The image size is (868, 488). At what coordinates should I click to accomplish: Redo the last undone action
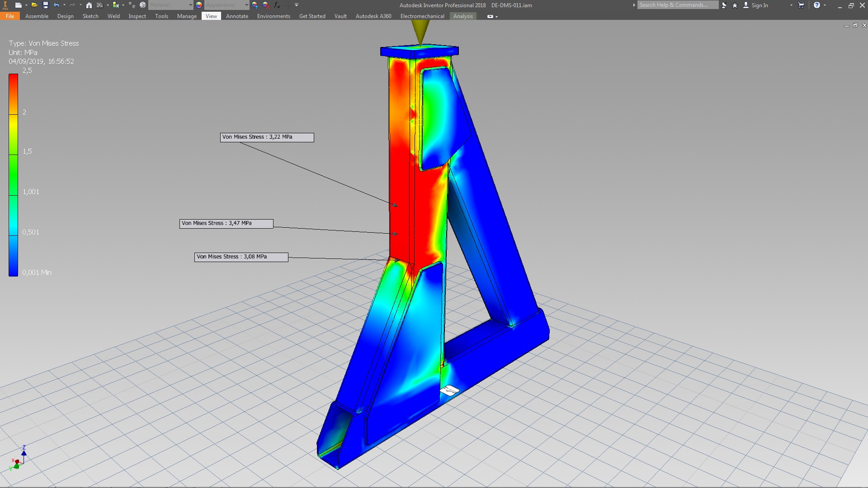(x=72, y=5)
